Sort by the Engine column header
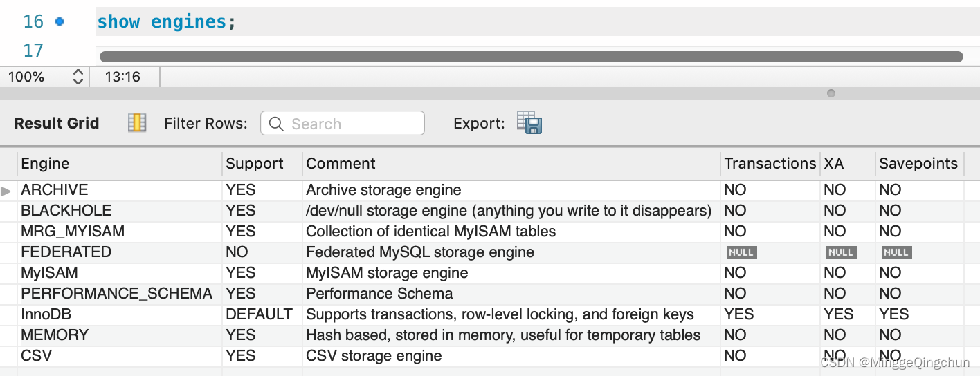 pyautogui.click(x=46, y=164)
